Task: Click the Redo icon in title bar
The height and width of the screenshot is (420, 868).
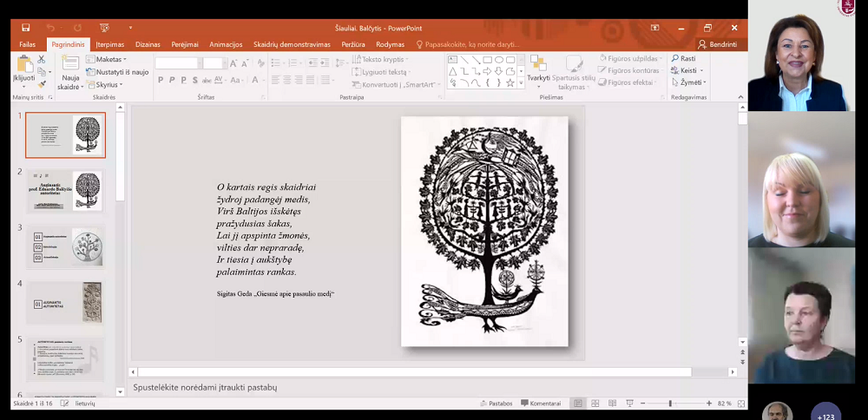Action: (x=77, y=28)
